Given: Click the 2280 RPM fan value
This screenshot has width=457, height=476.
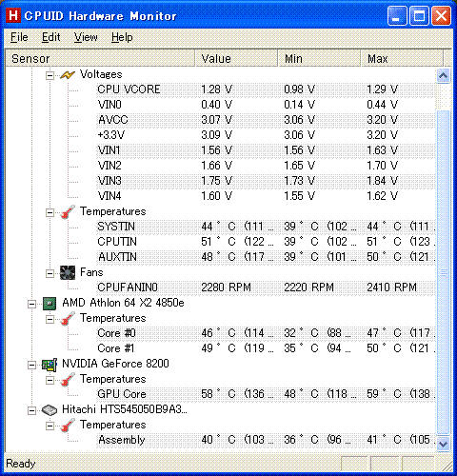Looking at the screenshot, I should pyautogui.click(x=226, y=288).
